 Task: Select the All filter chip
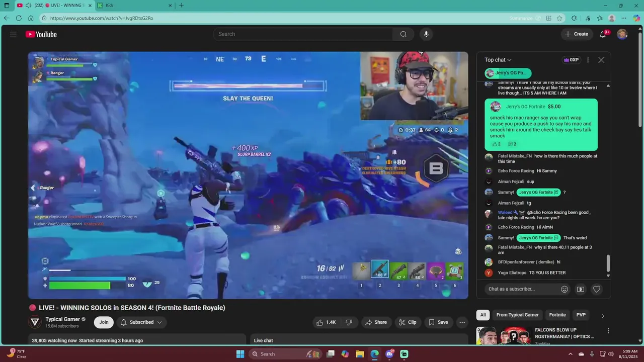click(483, 315)
